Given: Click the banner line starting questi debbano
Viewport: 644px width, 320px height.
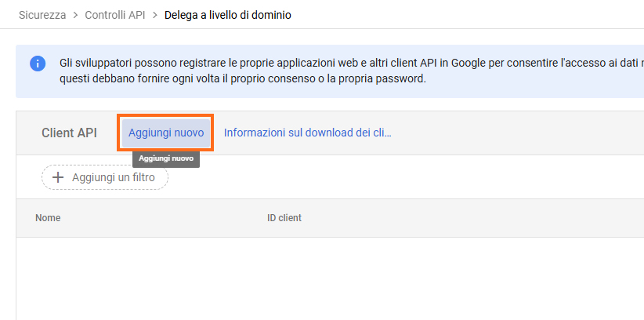Looking at the screenshot, I should pyautogui.click(x=243, y=79).
